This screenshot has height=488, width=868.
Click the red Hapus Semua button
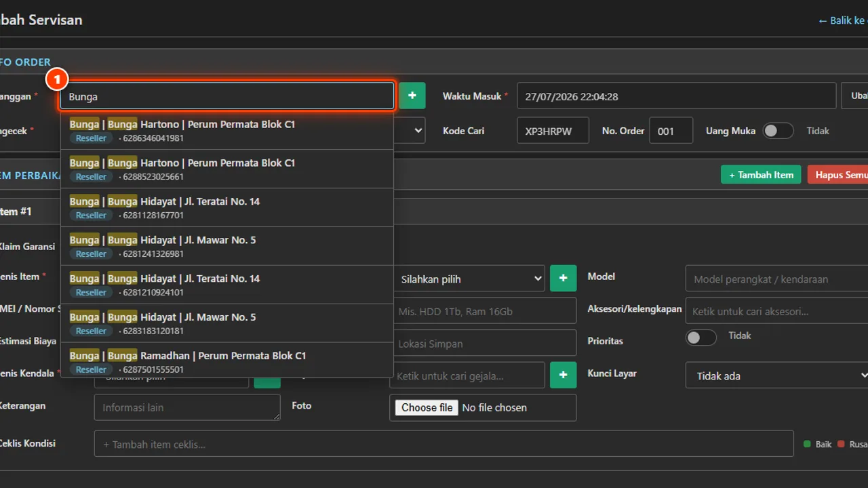click(x=838, y=175)
